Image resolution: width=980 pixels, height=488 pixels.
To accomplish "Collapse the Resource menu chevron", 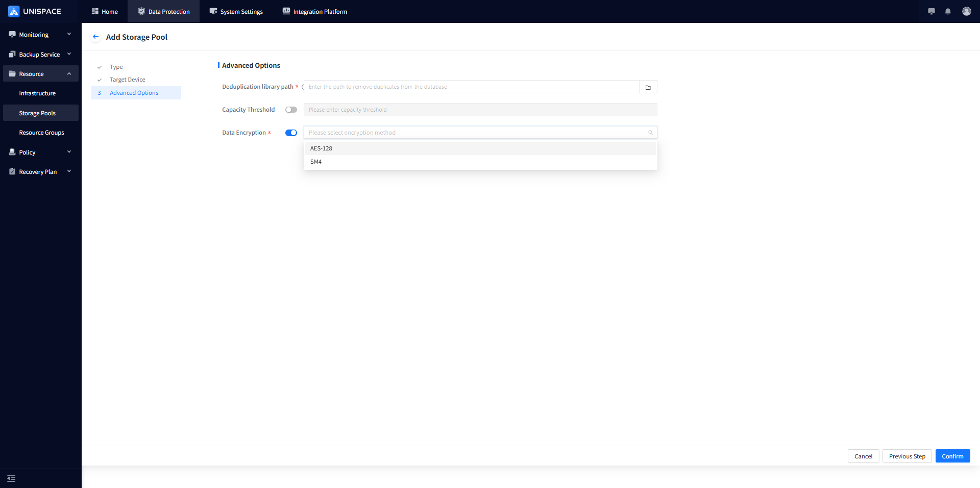I will click(69, 73).
